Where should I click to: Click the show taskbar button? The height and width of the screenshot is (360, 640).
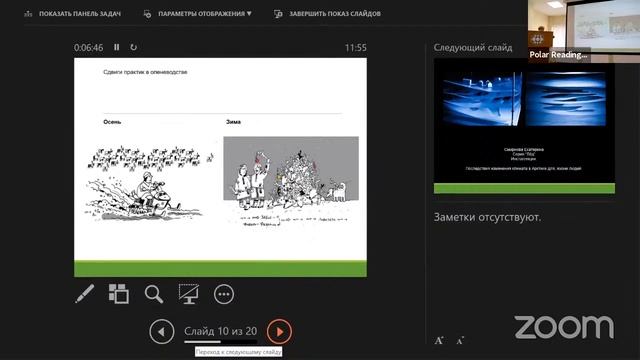73,14
